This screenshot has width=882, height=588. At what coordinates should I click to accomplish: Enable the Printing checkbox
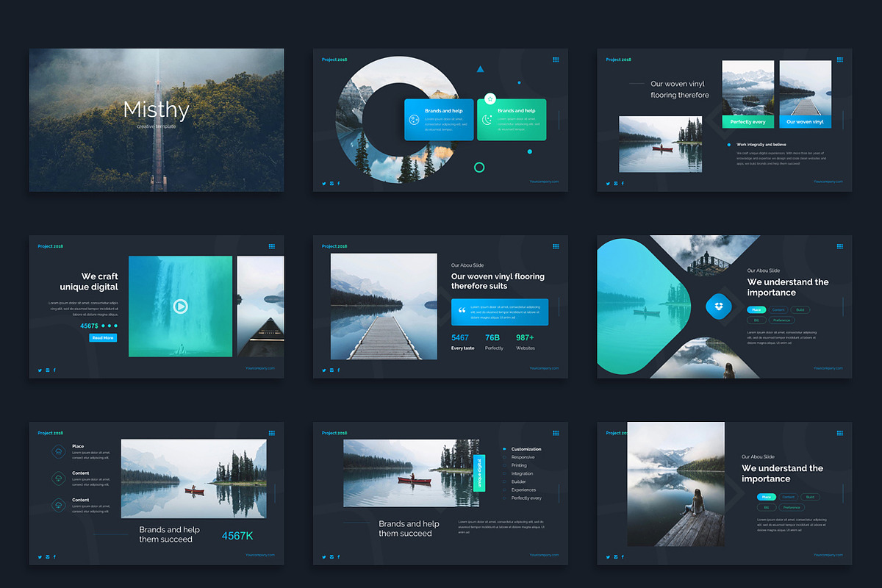coord(504,465)
